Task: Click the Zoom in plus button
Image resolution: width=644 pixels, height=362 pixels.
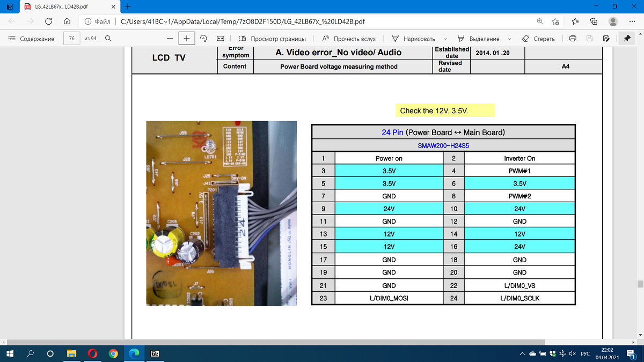Action: [186, 39]
